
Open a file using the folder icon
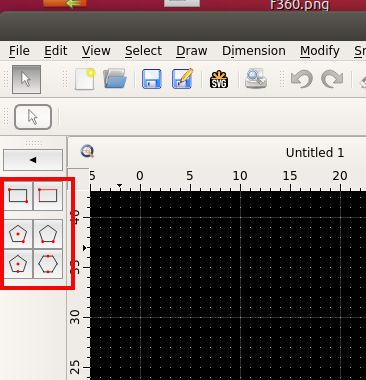(115, 79)
